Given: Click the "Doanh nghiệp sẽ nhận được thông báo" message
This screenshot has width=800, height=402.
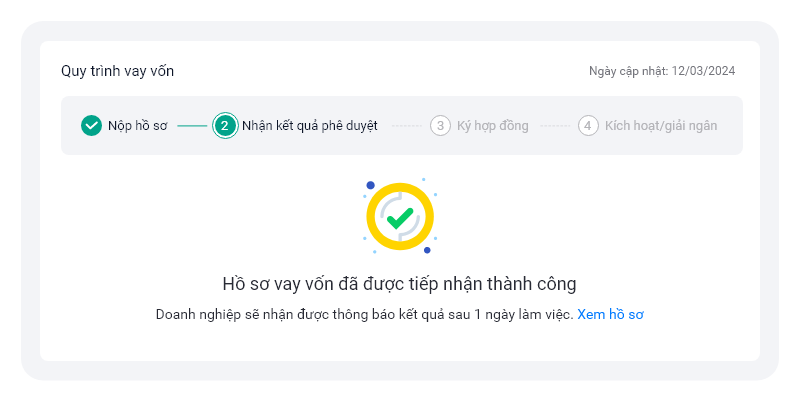Looking at the screenshot, I should pos(364,314).
